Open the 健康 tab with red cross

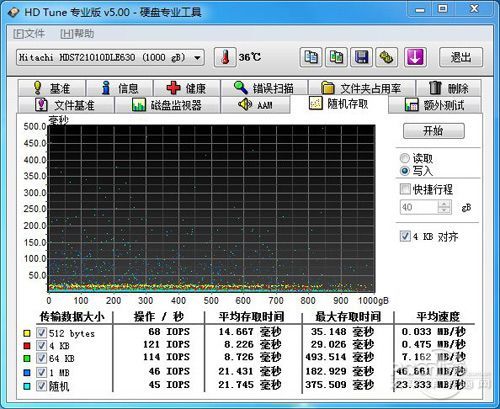point(186,88)
